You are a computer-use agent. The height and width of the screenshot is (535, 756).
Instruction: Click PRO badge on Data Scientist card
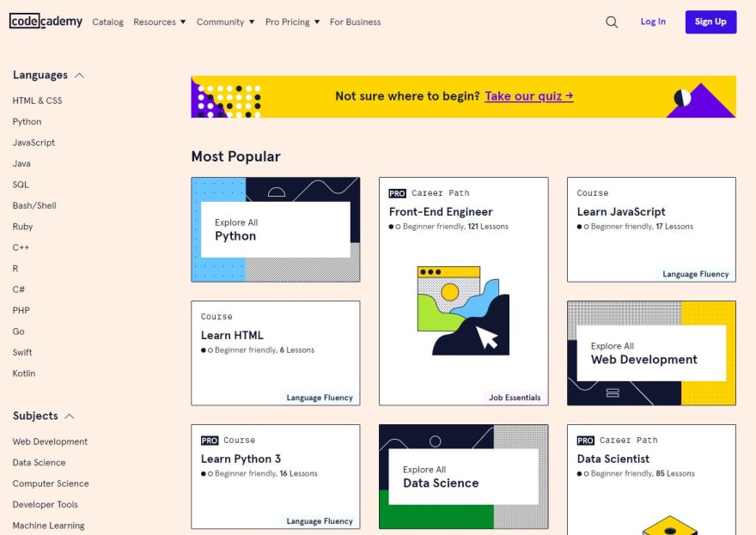click(x=585, y=441)
